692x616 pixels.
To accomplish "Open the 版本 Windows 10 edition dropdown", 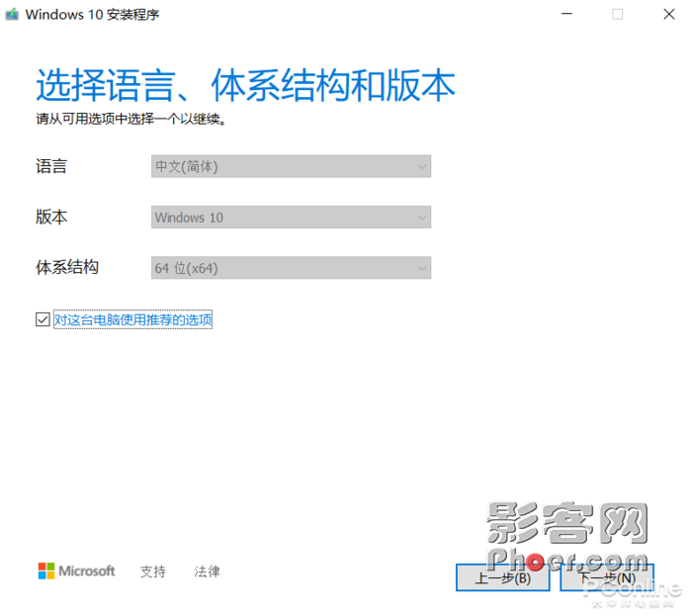I will tap(291, 218).
